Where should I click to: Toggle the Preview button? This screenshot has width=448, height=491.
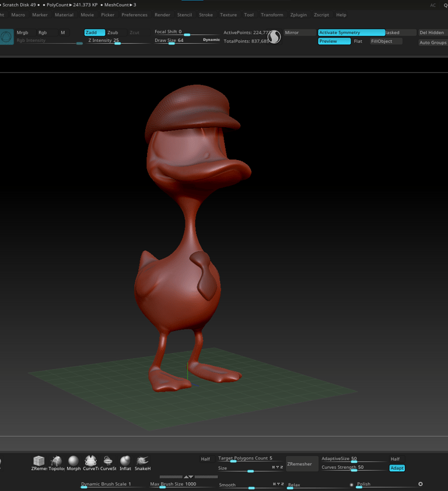point(334,41)
